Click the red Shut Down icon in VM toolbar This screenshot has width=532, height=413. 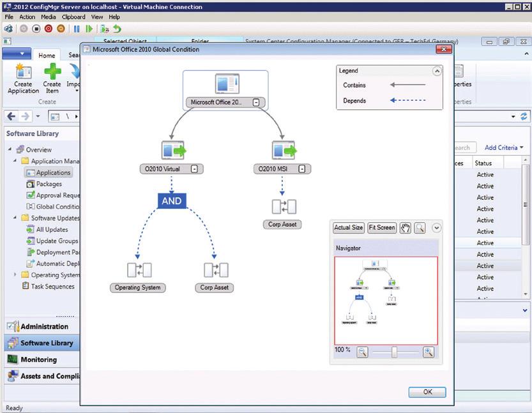(49, 29)
